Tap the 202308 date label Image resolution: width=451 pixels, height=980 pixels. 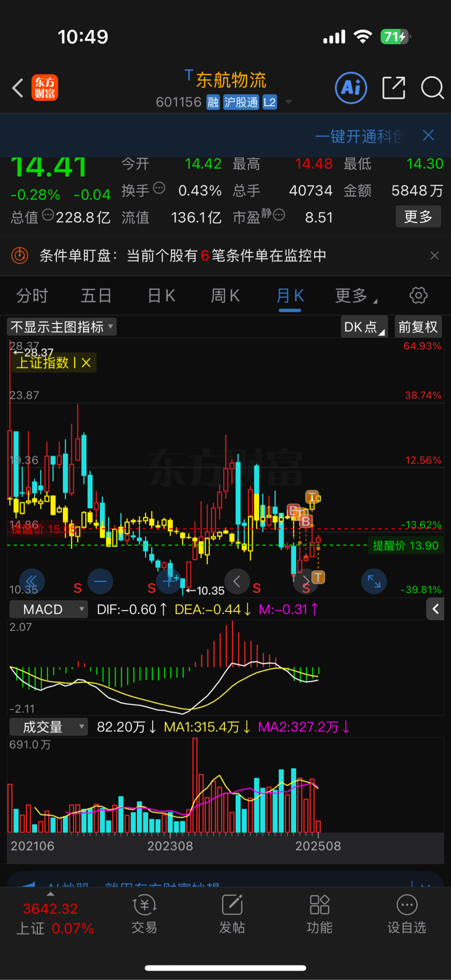(170, 846)
